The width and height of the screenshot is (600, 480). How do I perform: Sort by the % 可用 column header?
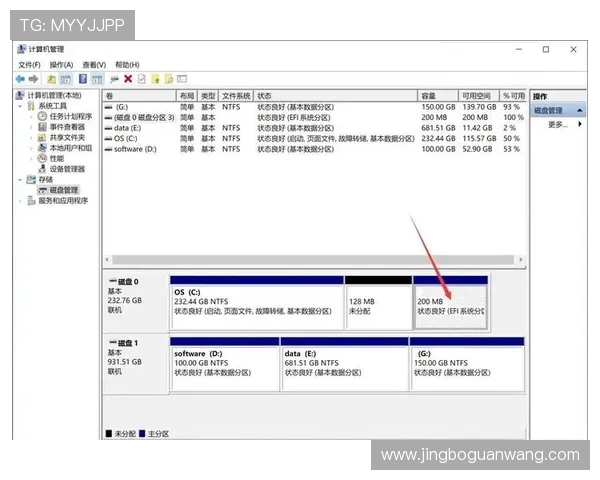point(513,96)
